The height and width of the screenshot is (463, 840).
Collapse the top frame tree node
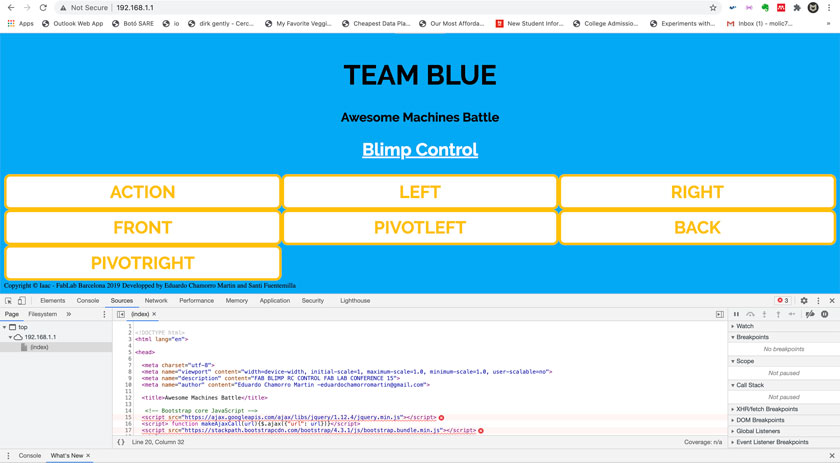tap(5, 327)
